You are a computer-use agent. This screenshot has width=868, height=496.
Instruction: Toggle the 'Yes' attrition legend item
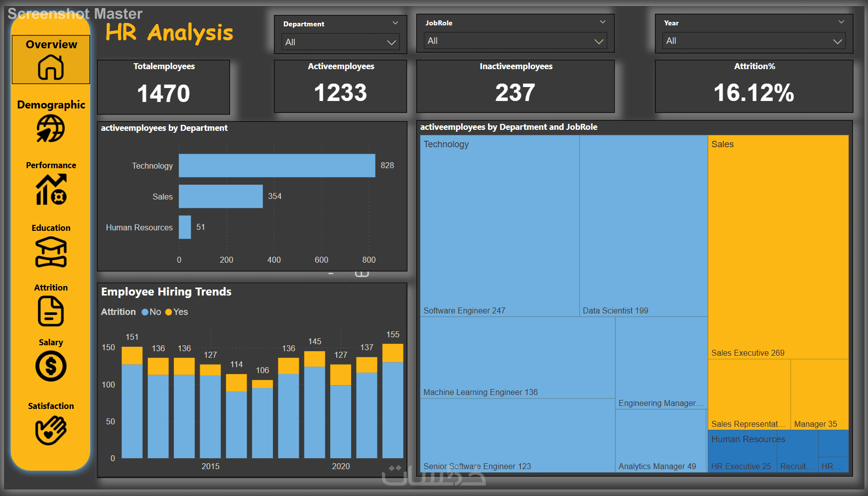point(177,312)
